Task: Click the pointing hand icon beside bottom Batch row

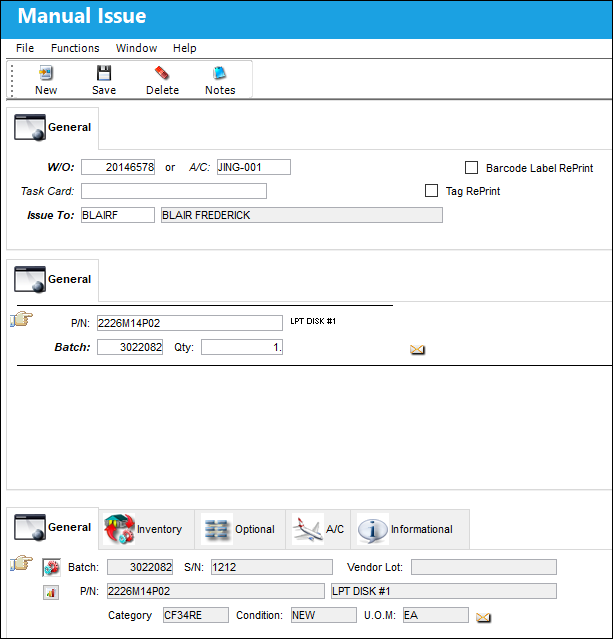Action: (x=21, y=563)
